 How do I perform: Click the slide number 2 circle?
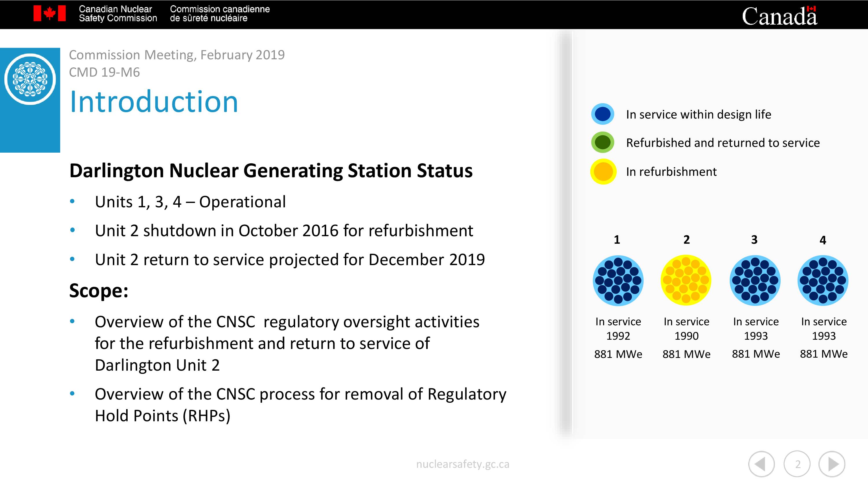tap(797, 464)
